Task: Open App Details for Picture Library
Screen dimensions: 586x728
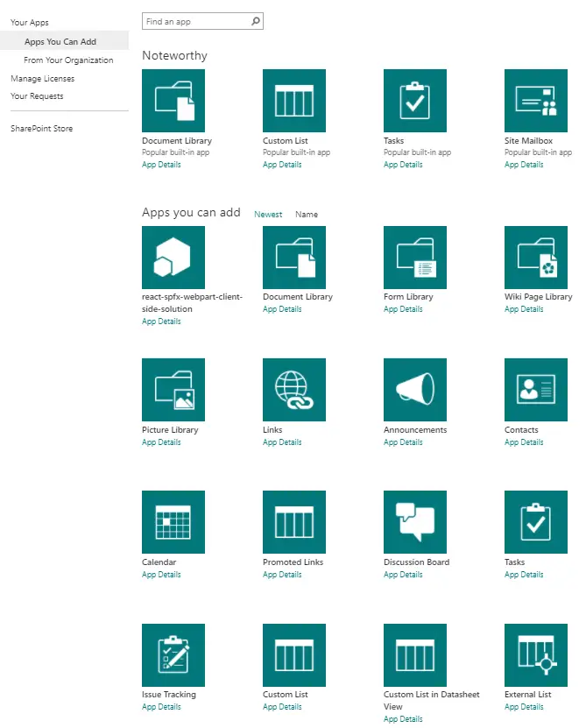Action: 161,442
